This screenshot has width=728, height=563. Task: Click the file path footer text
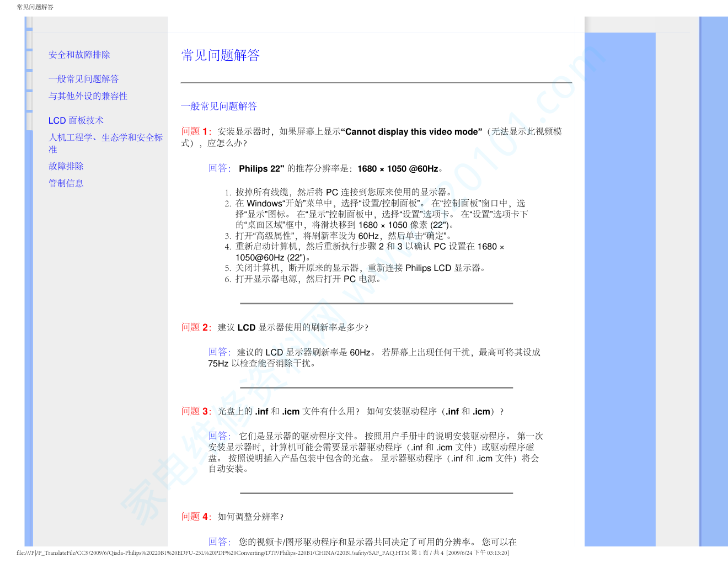(x=263, y=553)
